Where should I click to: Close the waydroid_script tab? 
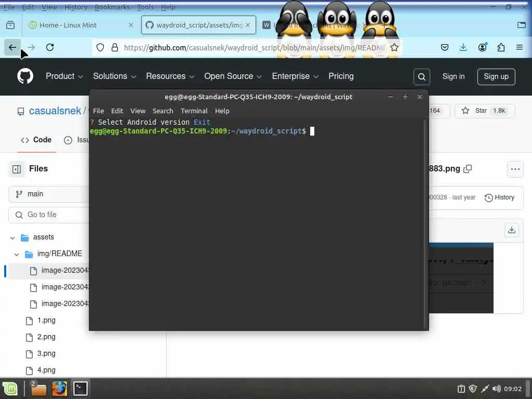[248, 25]
